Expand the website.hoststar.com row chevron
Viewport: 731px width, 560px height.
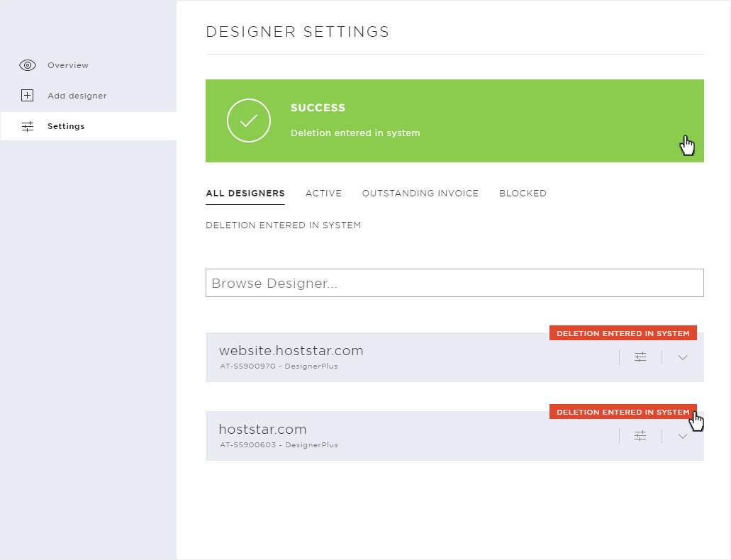click(x=683, y=358)
